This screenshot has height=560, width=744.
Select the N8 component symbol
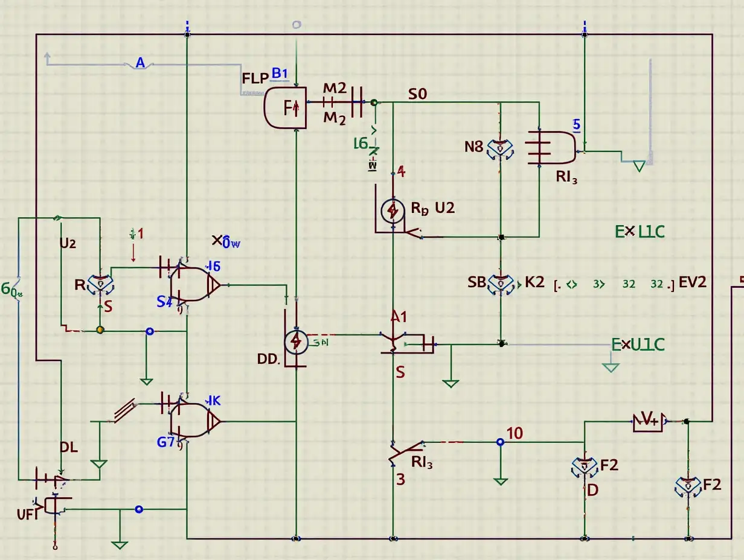(500, 148)
